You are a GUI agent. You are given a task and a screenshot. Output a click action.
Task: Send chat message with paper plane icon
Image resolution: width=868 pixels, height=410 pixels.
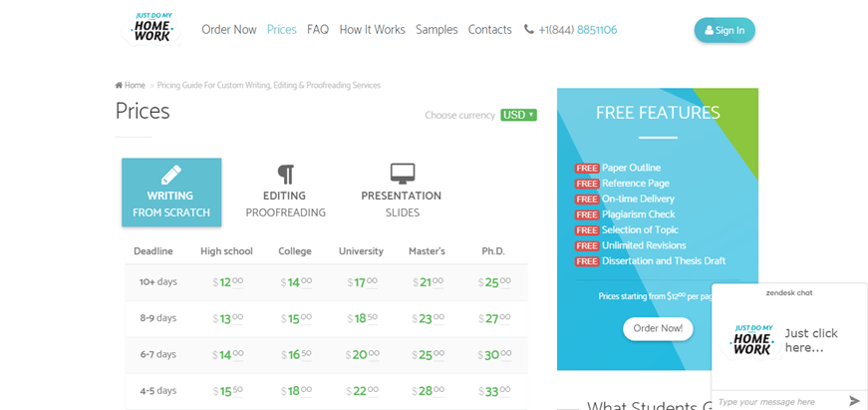coord(854,401)
